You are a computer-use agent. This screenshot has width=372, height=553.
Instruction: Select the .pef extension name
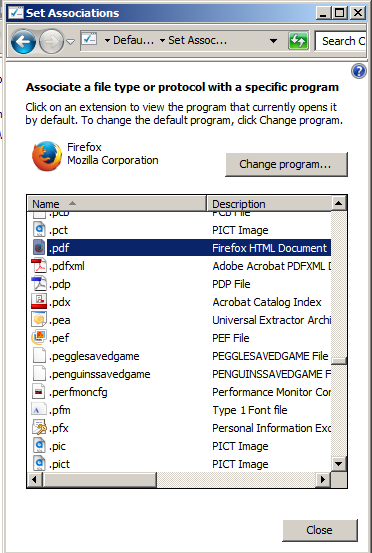point(59,338)
